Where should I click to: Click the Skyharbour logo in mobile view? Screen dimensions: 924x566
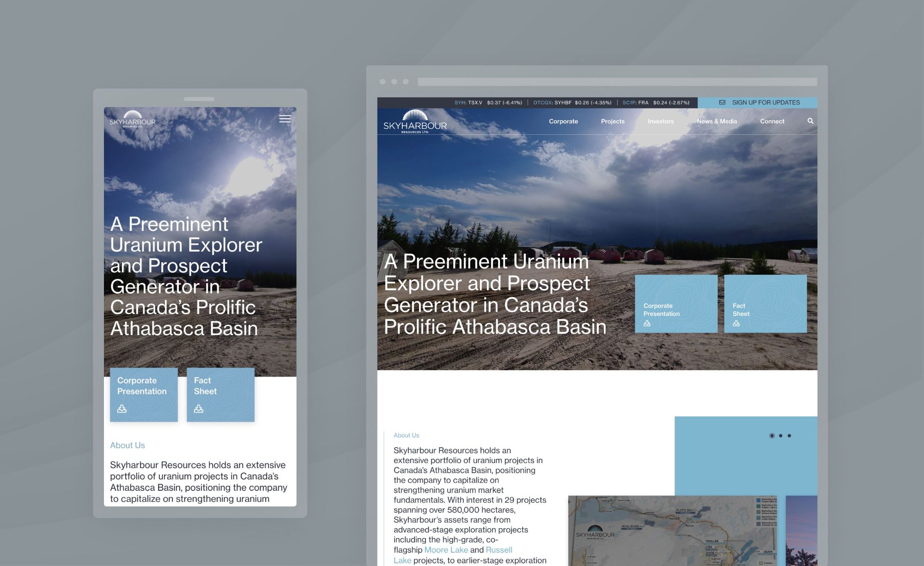(x=133, y=119)
